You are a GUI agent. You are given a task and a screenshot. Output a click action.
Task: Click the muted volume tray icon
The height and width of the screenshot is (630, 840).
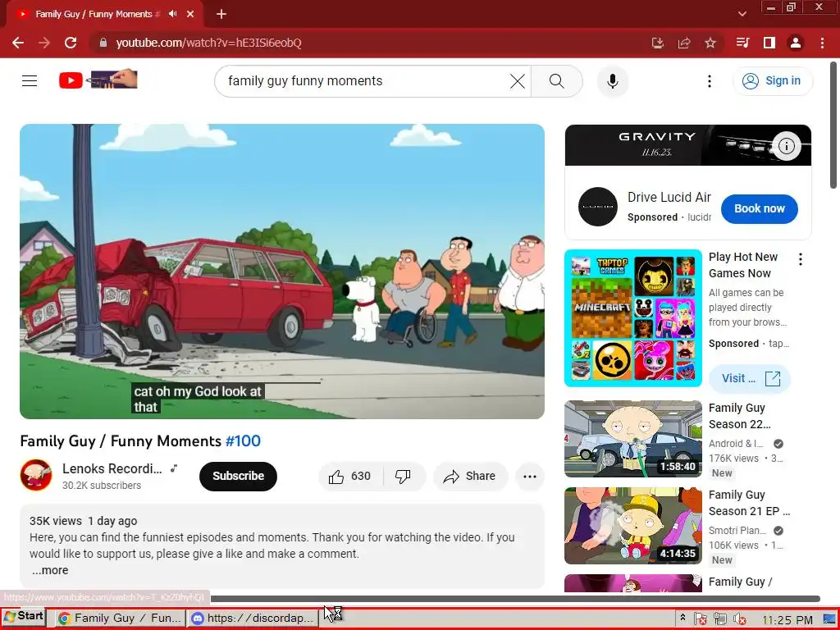pyautogui.click(x=740, y=619)
